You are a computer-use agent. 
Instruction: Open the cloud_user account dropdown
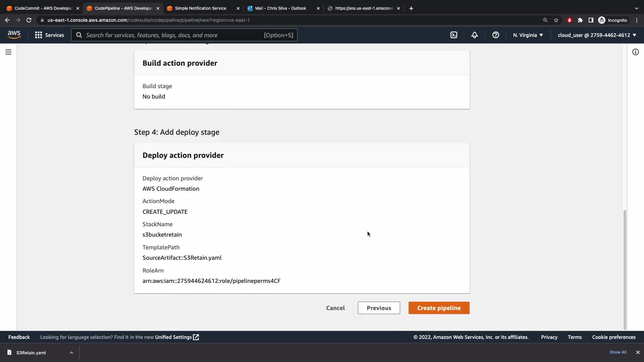[x=597, y=35]
